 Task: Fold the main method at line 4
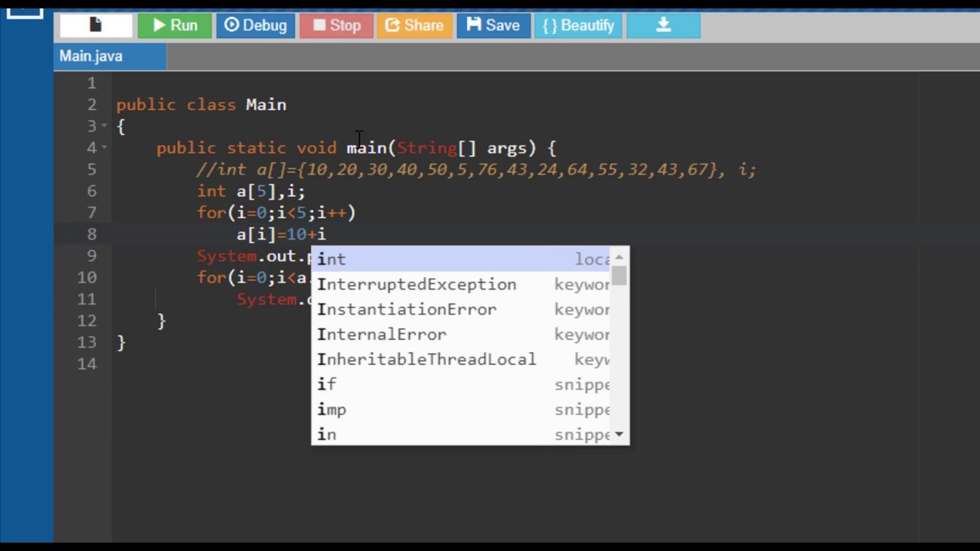click(104, 148)
